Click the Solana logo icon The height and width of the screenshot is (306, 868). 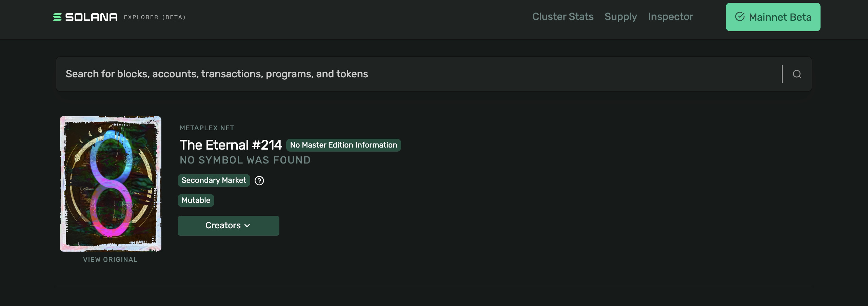coord(57,17)
